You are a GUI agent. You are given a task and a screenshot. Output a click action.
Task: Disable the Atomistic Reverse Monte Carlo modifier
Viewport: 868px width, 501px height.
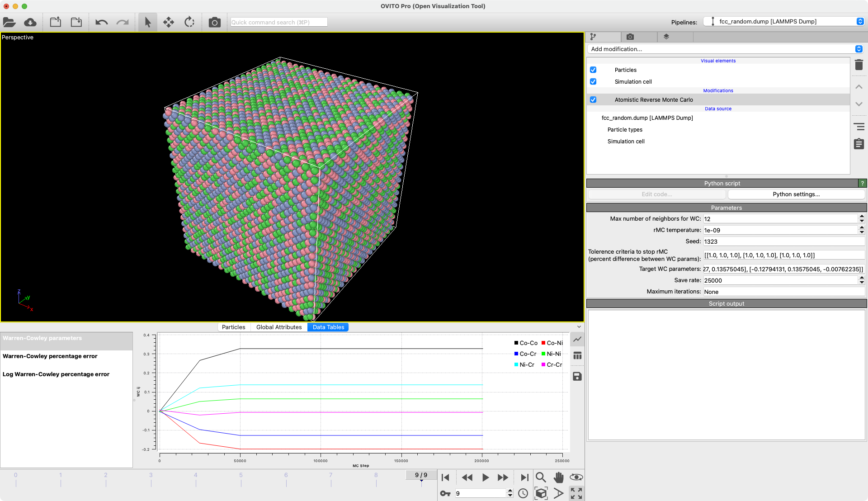click(593, 99)
